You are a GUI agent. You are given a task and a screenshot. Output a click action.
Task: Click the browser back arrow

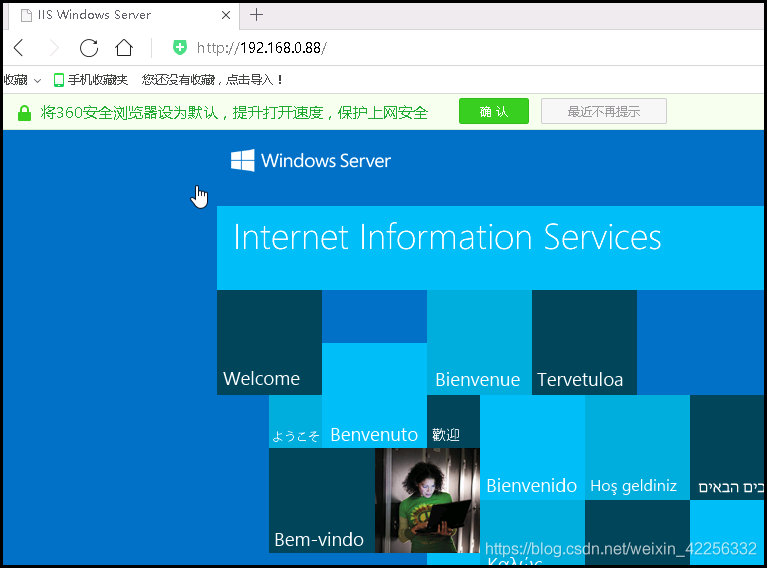click(19, 48)
